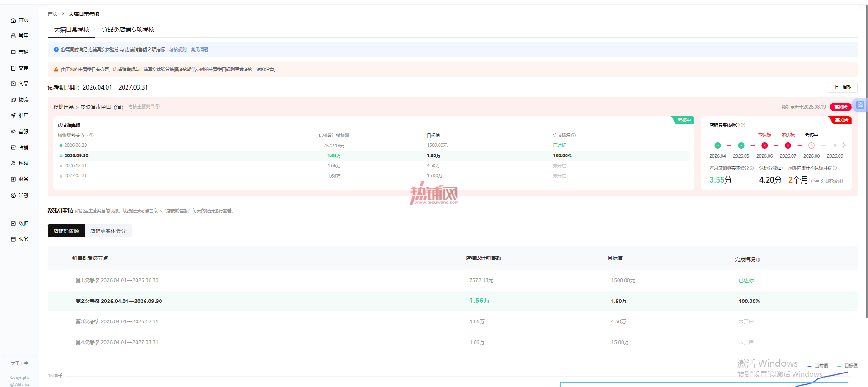868x387 pixels.
Task: Expand next months with right chevron arrow
Action: click(844, 146)
